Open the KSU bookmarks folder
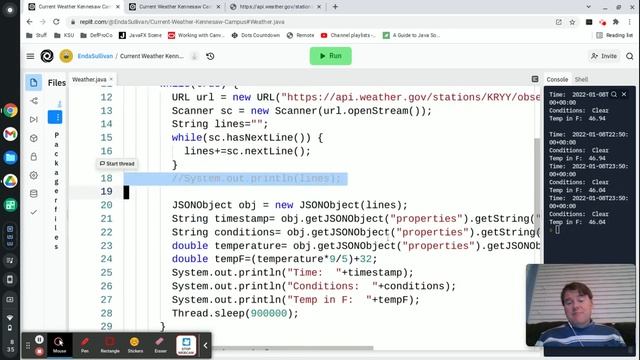Viewport: 640px width, 360px height. point(64,36)
